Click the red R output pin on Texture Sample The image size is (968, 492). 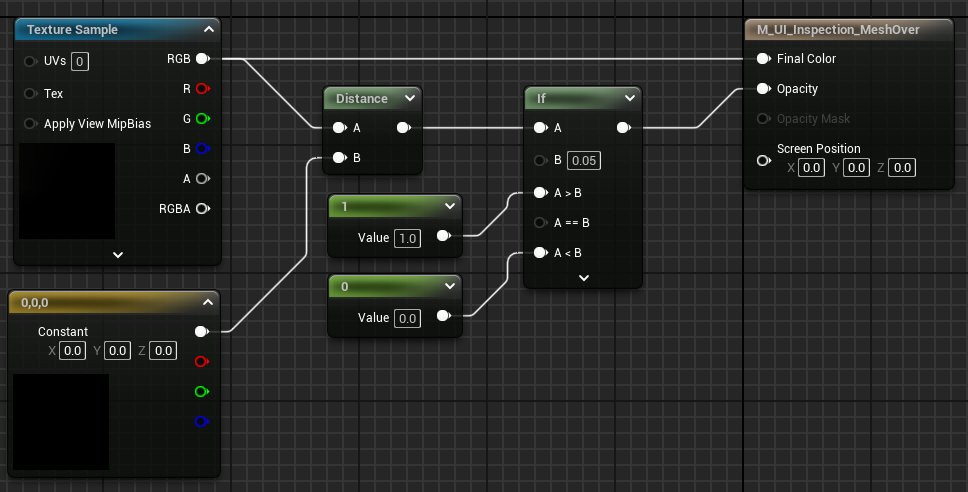click(x=203, y=89)
